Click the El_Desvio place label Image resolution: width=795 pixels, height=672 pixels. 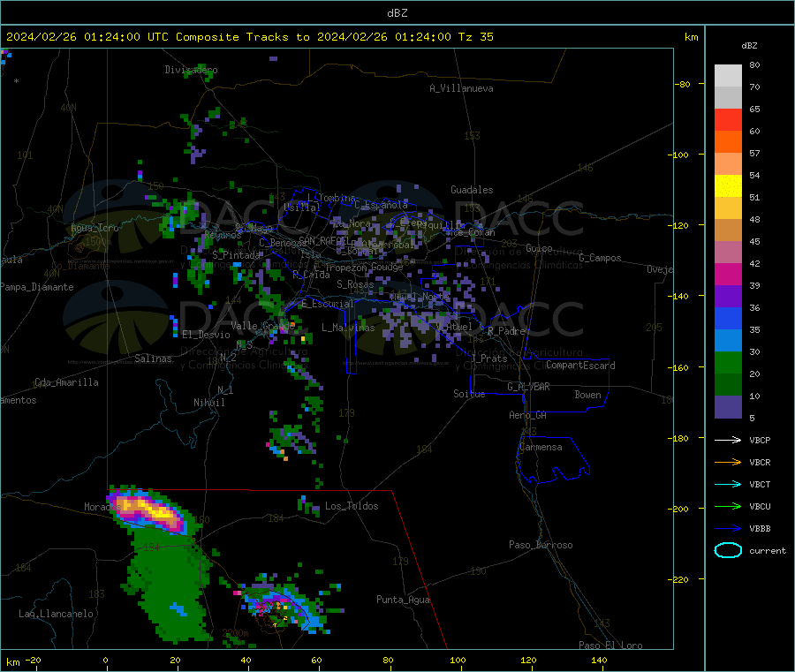coord(207,335)
